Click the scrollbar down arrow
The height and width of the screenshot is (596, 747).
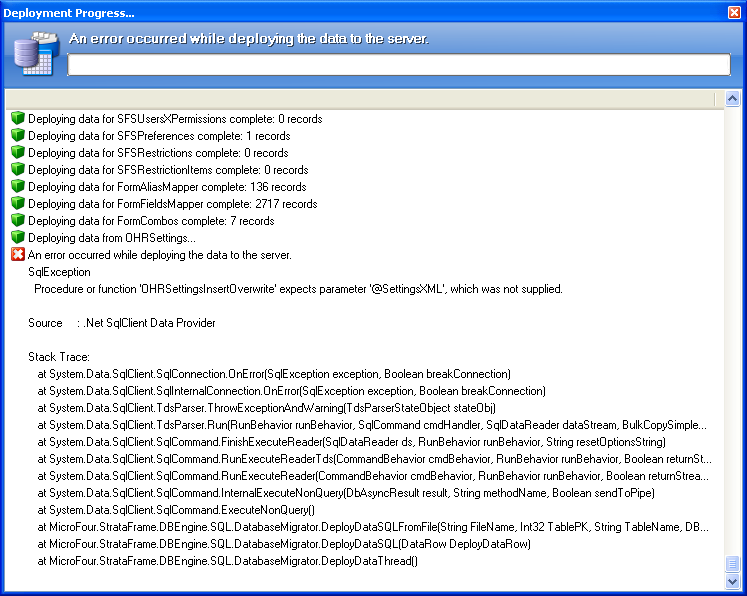[x=732, y=580]
